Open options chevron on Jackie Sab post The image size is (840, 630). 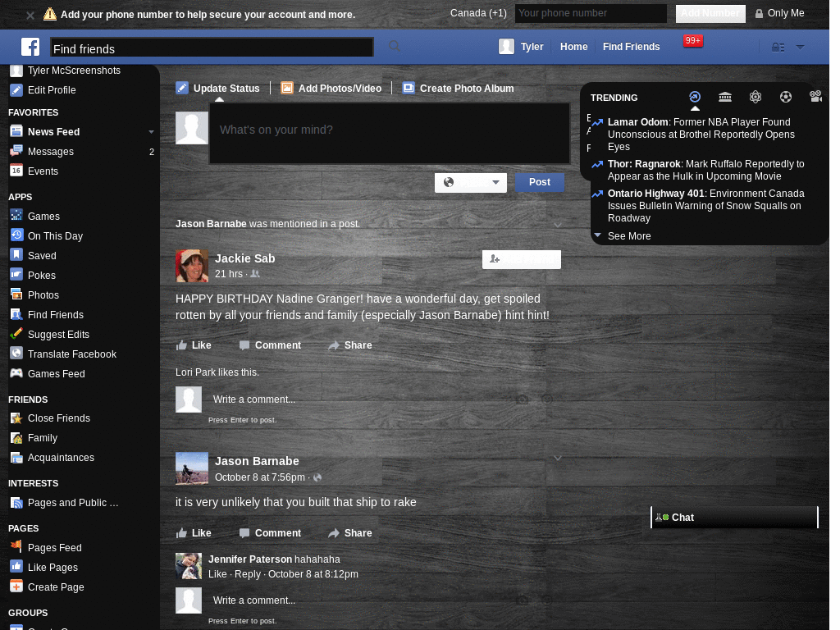[x=558, y=225]
